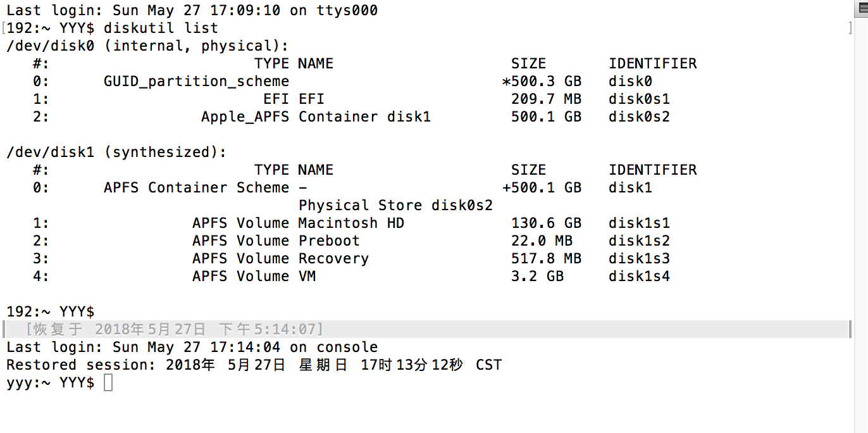Screen dimensions: 868x433
Task: Click the Apple_APFS Container disk1 row
Action: click(x=316, y=117)
